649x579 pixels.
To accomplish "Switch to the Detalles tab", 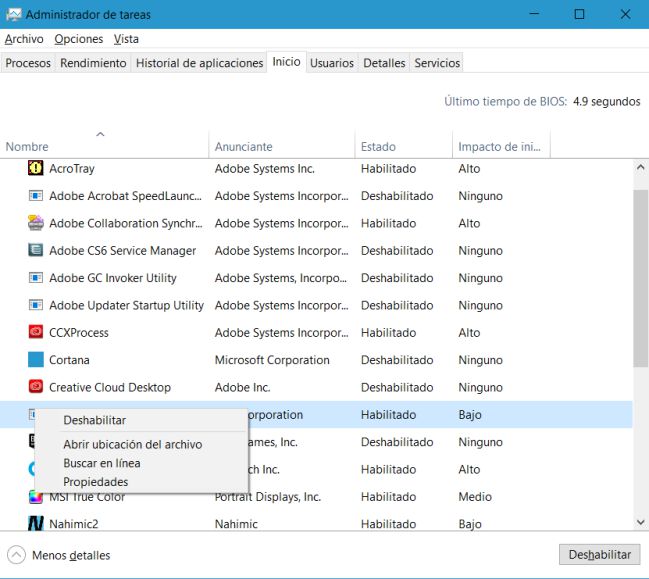I will (384, 63).
